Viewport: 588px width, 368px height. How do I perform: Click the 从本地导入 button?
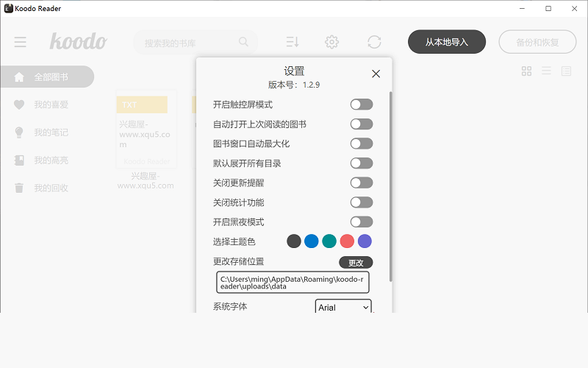coord(447,42)
